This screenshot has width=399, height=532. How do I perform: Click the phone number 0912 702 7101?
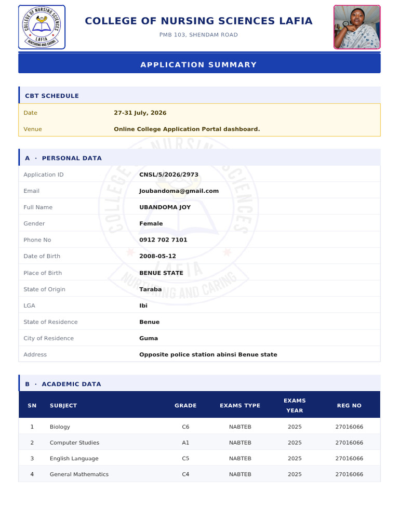point(163,240)
